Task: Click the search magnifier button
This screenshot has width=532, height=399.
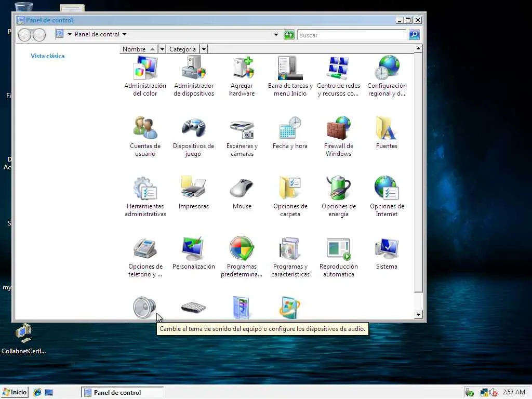Action: click(x=414, y=35)
